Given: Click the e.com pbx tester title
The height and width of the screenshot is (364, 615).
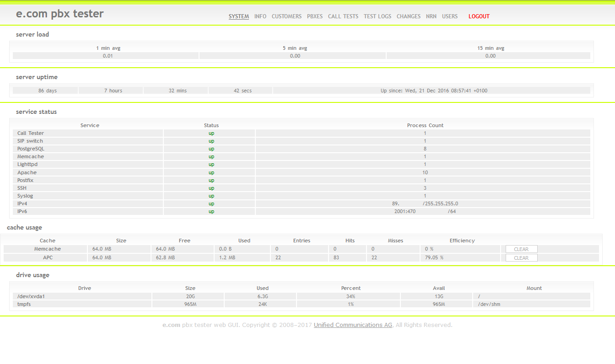Looking at the screenshot, I should pyautogui.click(x=60, y=14).
